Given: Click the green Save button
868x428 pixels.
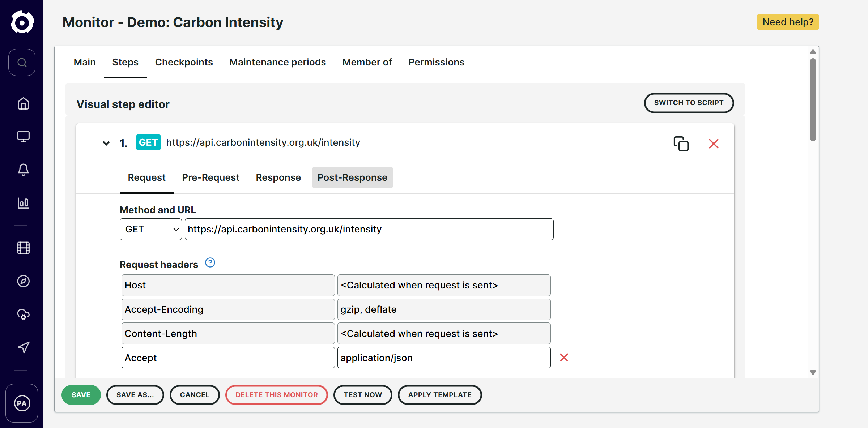Looking at the screenshot, I should tap(81, 395).
